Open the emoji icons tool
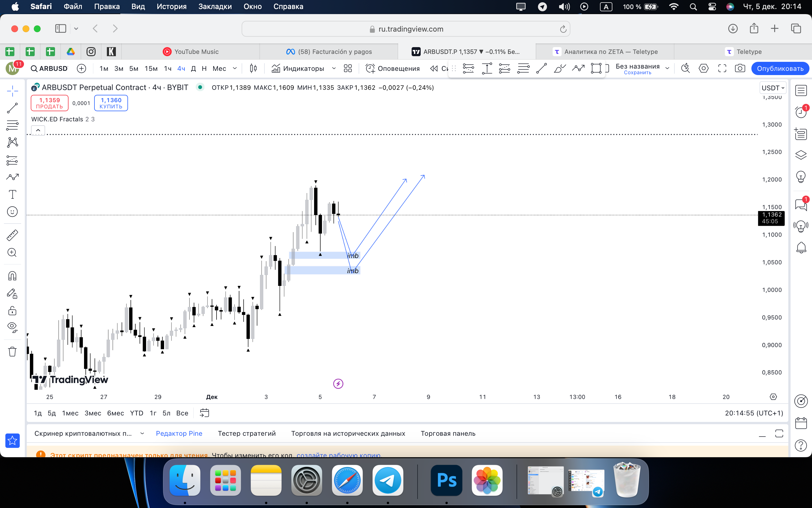 click(x=12, y=212)
